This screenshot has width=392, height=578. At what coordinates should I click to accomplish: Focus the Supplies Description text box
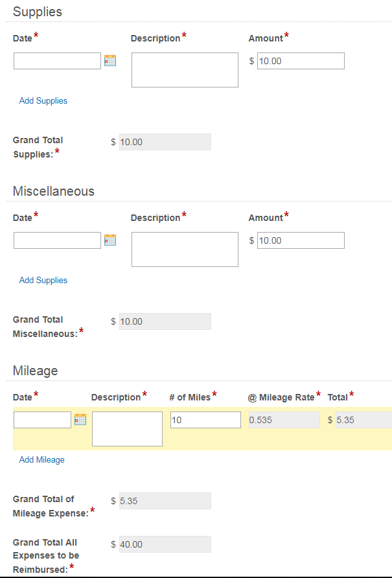coord(185,70)
